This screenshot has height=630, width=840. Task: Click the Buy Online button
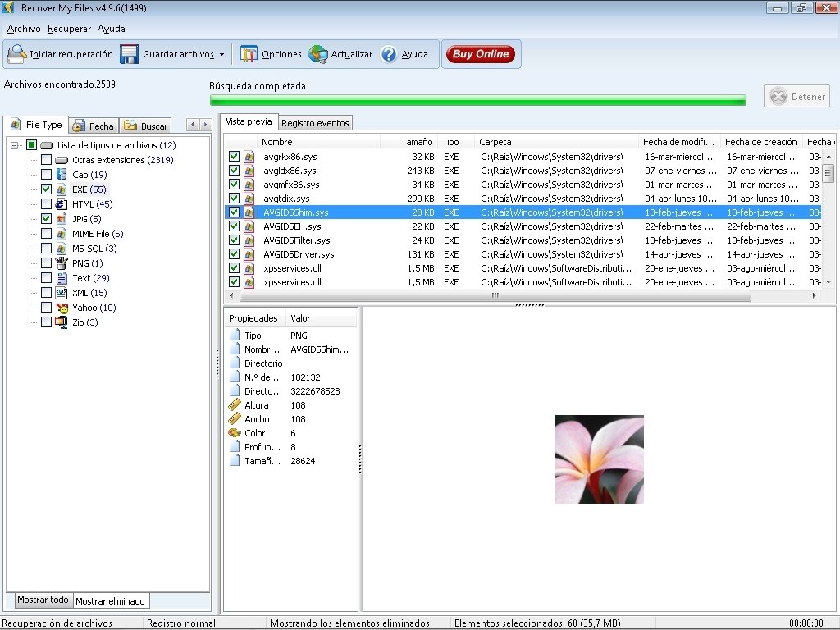click(481, 54)
